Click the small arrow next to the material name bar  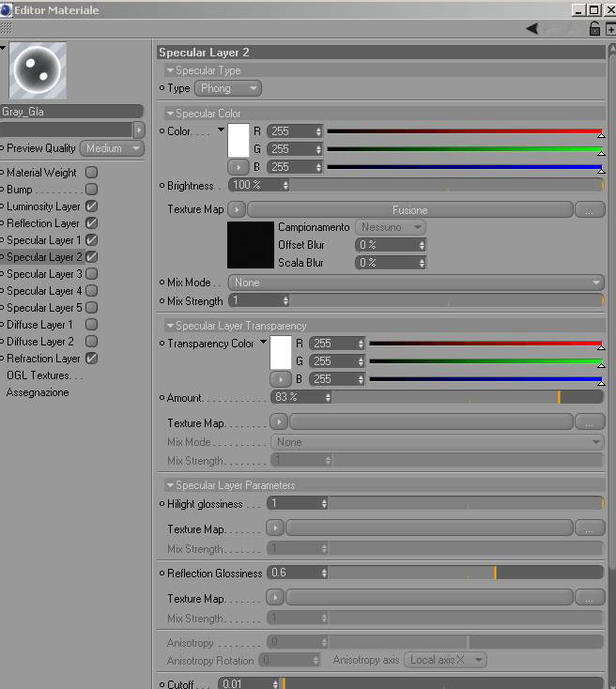[139, 130]
